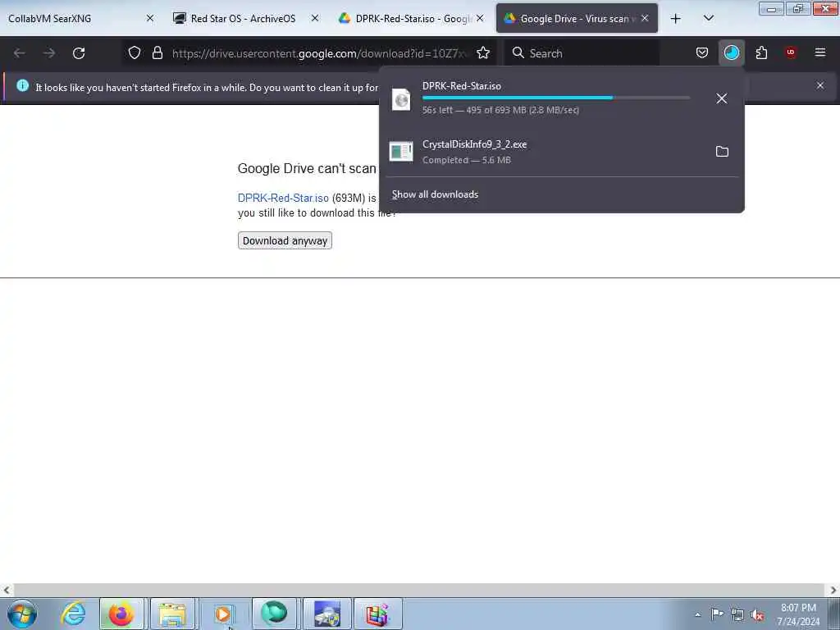Cancel the DPRK-Red-Star.iso download
The width and height of the screenshot is (840, 630).
pyautogui.click(x=722, y=98)
